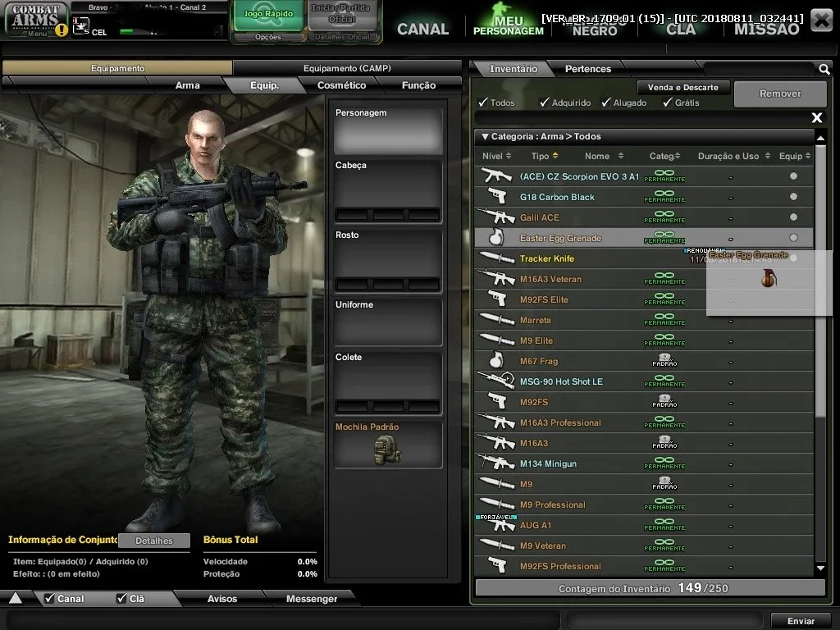Click the Remover button
Viewport: 840px width, 630px height.
[x=780, y=94]
